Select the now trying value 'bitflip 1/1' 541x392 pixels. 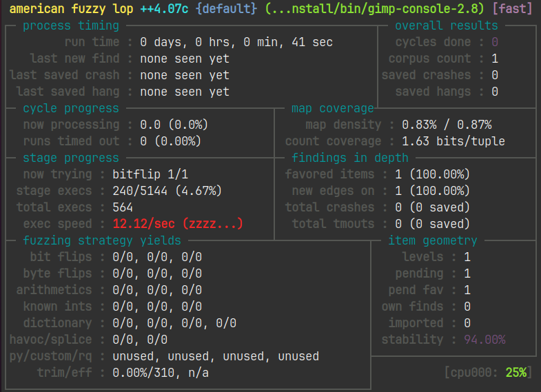pos(150,174)
